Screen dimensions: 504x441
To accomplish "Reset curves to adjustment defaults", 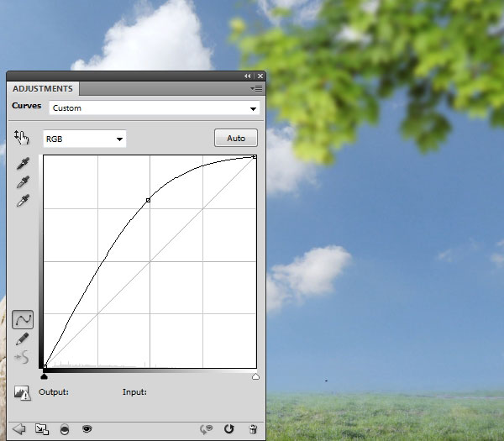I will tap(228, 428).
